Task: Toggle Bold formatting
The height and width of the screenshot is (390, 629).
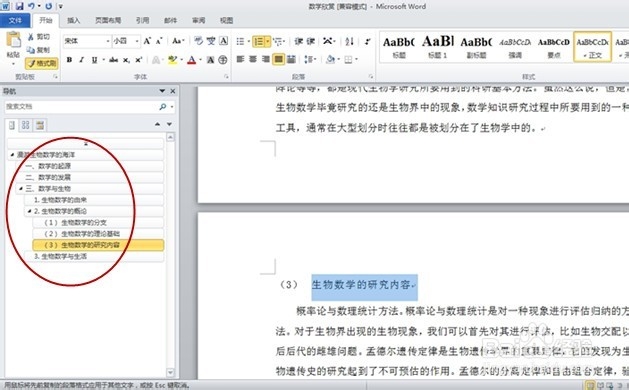Action: pos(69,60)
